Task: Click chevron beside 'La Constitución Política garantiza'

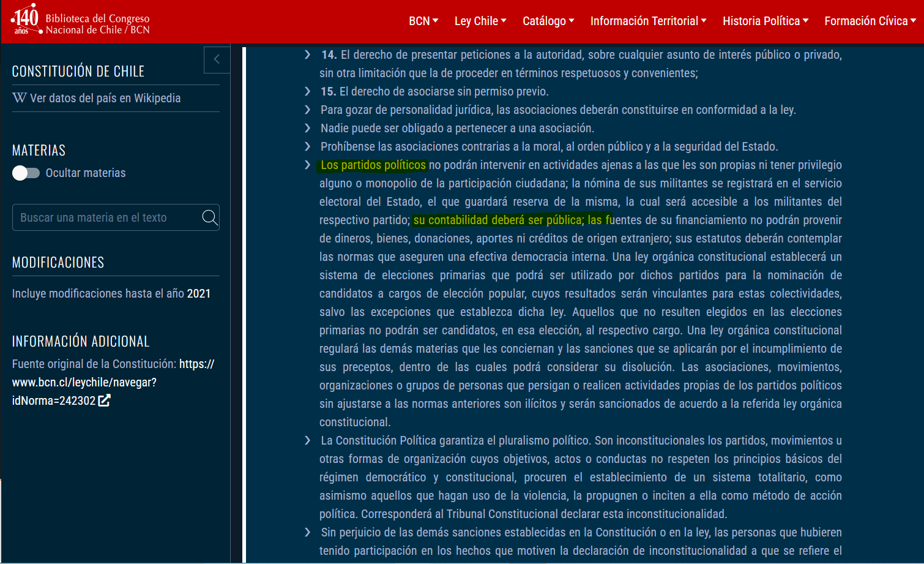Action: click(307, 441)
